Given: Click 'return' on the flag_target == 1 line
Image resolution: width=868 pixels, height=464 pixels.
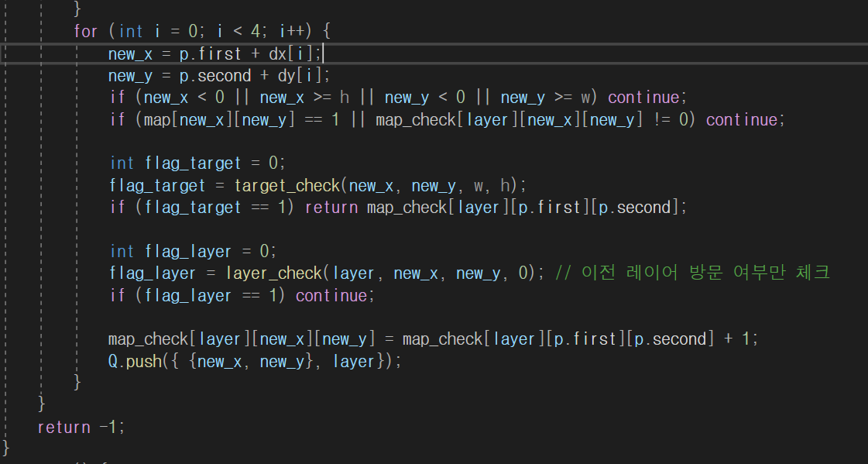Looking at the screenshot, I should coord(331,208).
